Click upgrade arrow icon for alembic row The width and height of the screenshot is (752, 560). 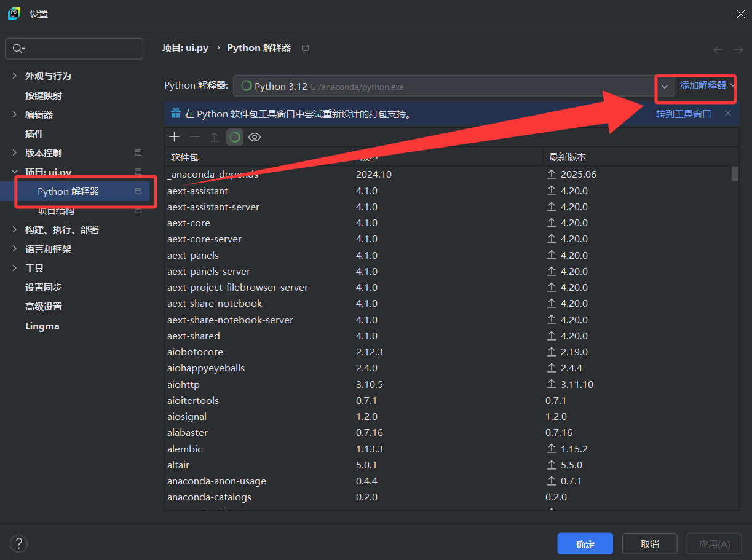click(552, 449)
